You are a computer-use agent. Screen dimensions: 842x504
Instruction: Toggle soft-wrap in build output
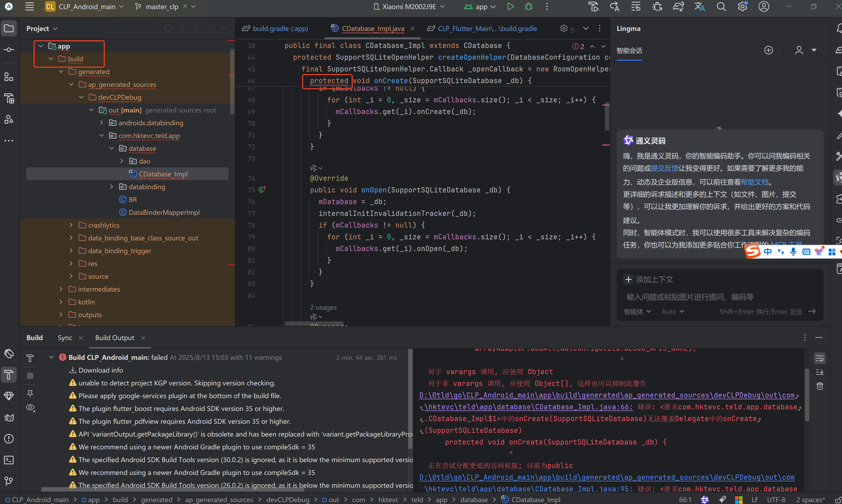[x=820, y=358]
